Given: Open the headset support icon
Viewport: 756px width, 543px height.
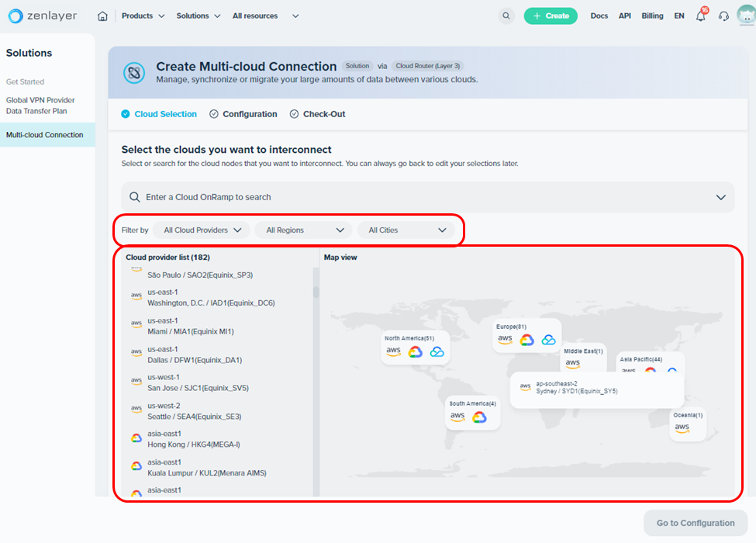Looking at the screenshot, I should pos(723,16).
